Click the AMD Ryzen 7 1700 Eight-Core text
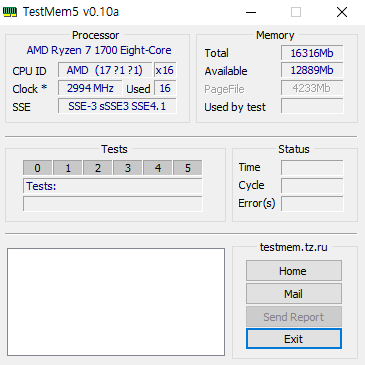 click(99, 50)
